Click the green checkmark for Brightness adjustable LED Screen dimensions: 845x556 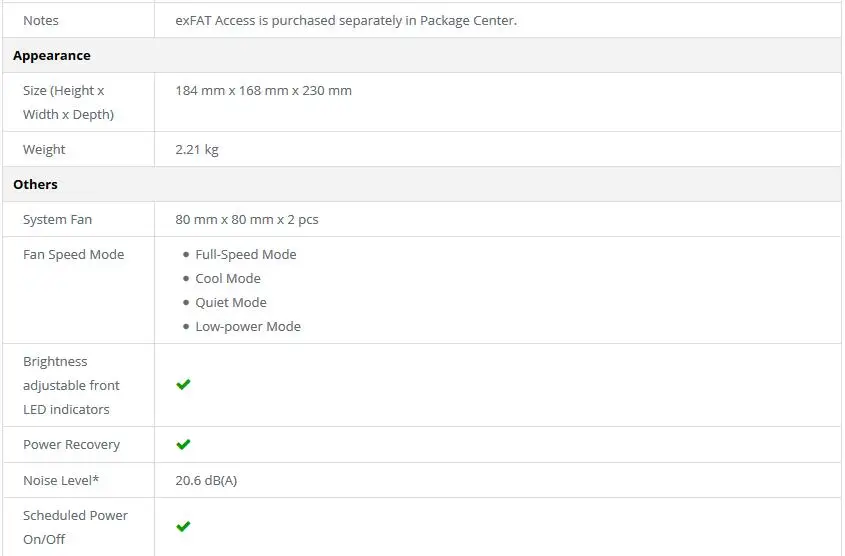tap(183, 385)
